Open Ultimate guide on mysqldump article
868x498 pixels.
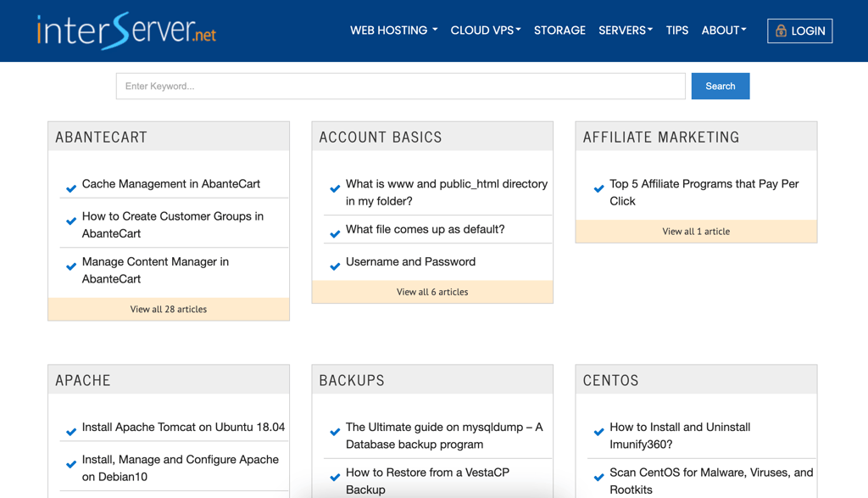444,435
